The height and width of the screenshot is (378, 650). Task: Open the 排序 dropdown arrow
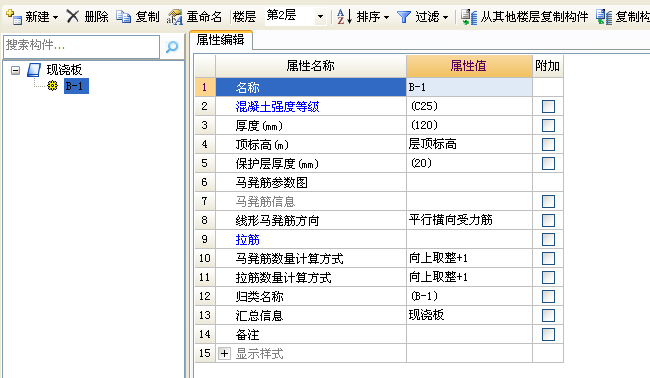point(386,18)
